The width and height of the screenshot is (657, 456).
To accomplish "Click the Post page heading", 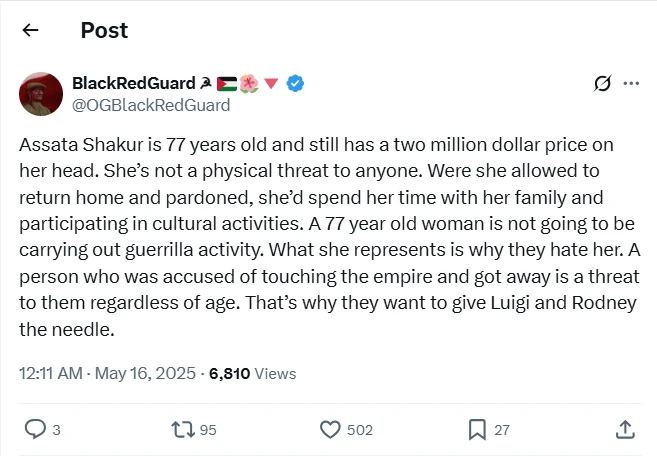I will pos(104,30).
